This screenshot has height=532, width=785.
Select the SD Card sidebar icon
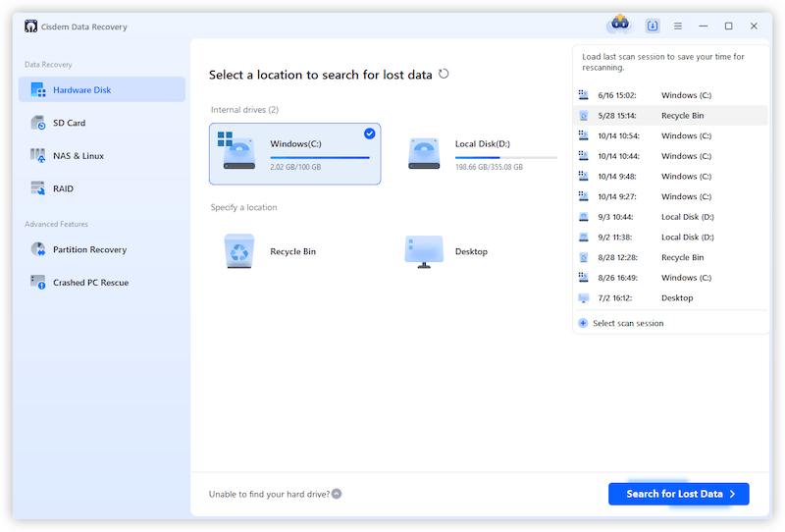click(38, 123)
